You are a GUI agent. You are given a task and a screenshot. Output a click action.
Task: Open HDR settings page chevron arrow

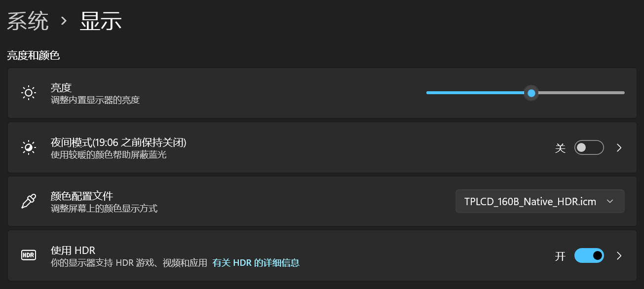coord(619,255)
